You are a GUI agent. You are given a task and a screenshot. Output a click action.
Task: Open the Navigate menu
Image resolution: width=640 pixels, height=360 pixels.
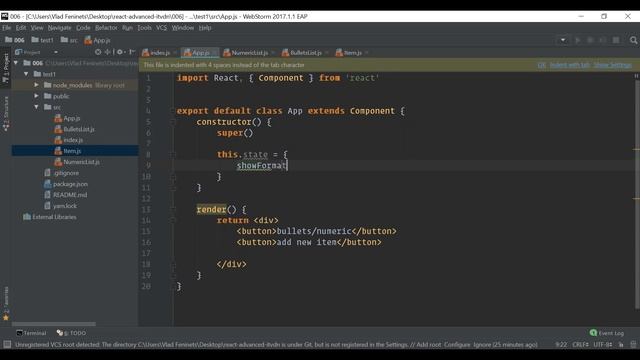click(x=60, y=28)
